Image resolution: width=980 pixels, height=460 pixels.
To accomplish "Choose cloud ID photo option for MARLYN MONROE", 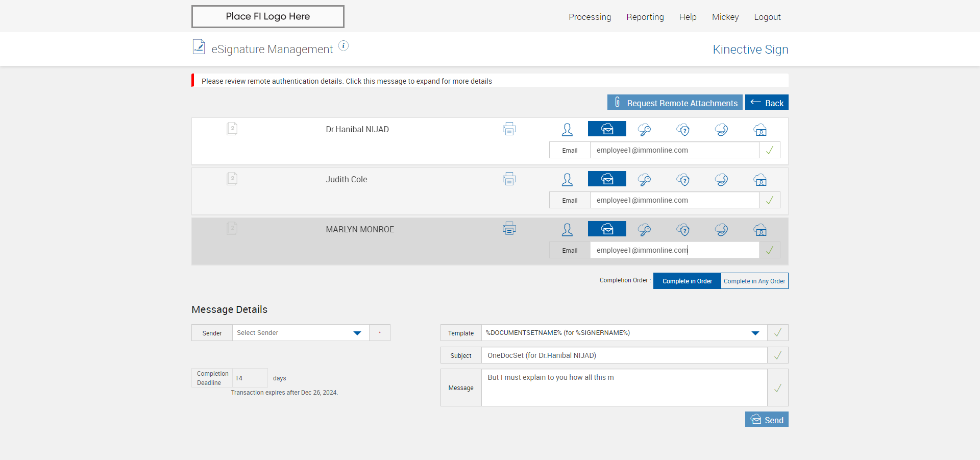I will point(760,230).
